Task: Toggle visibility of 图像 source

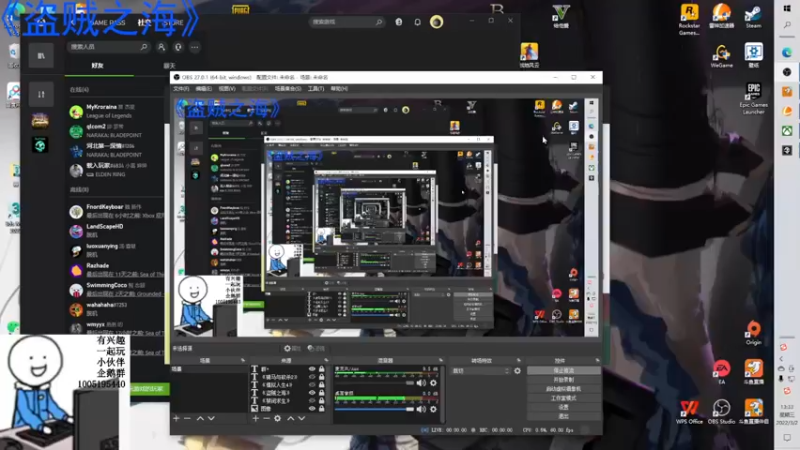Action: pos(312,409)
